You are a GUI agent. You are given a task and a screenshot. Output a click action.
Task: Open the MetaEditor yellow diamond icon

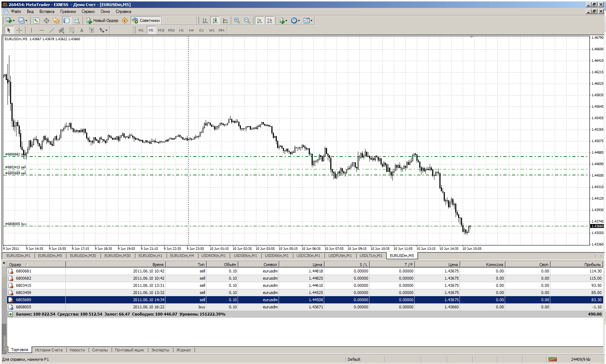[125, 20]
